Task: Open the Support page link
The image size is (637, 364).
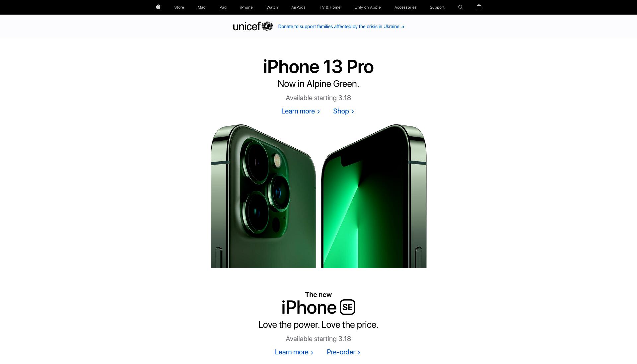Action: 437,7
